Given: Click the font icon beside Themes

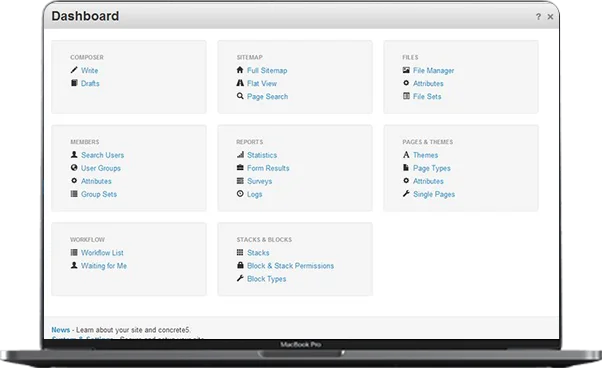Looking at the screenshot, I should coord(406,154).
